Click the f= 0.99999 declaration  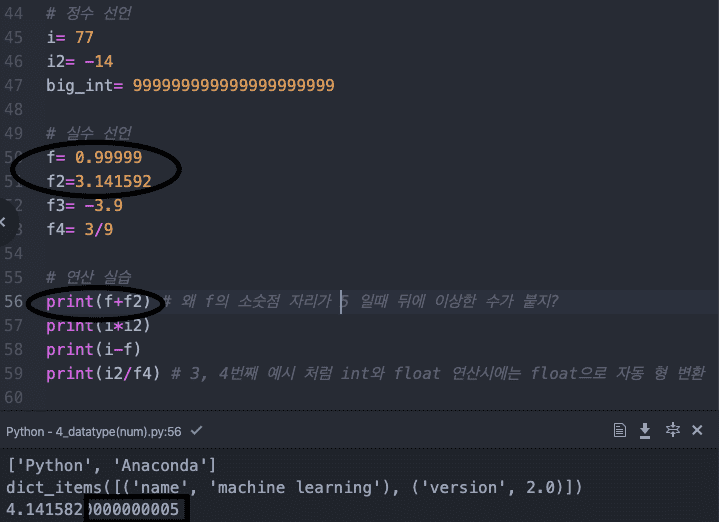pos(94,158)
